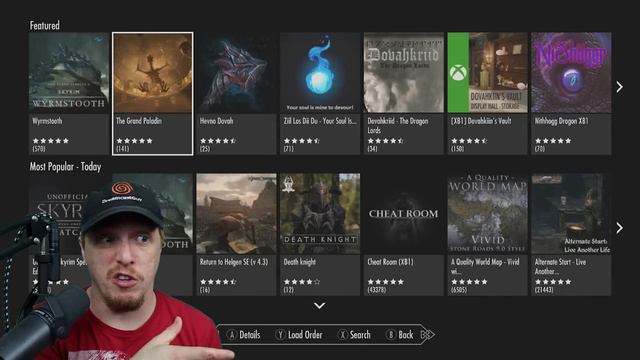
Task: Click the Alternate Start - Live Another title
Action: [560, 266]
